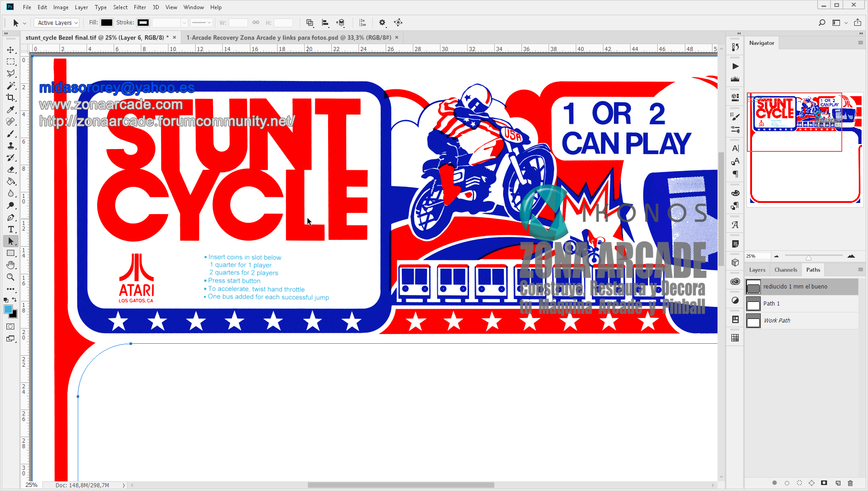Toggle Quick Mask mode
868x491 pixels.
tap(11, 326)
